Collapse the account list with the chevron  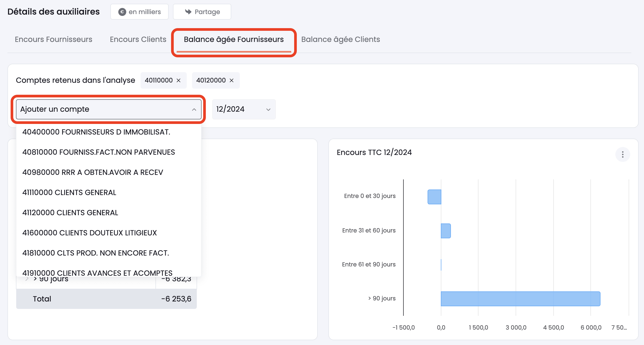click(x=194, y=109)
